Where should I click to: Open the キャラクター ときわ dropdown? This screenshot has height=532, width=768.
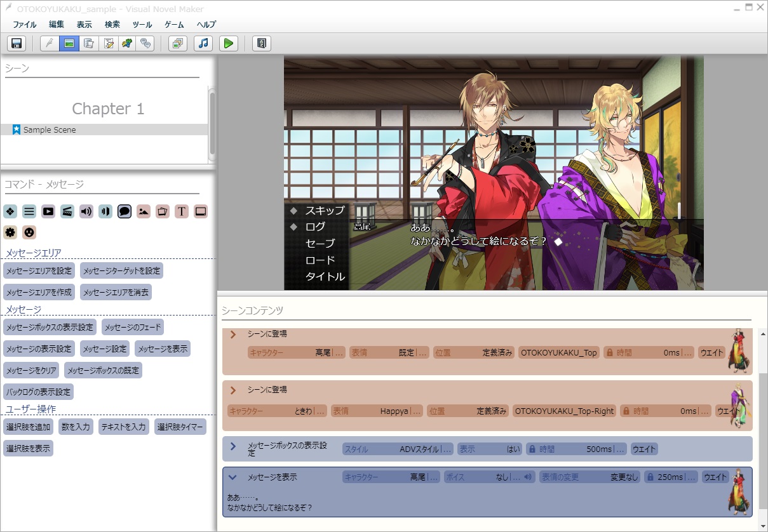[x=277, y=411]
